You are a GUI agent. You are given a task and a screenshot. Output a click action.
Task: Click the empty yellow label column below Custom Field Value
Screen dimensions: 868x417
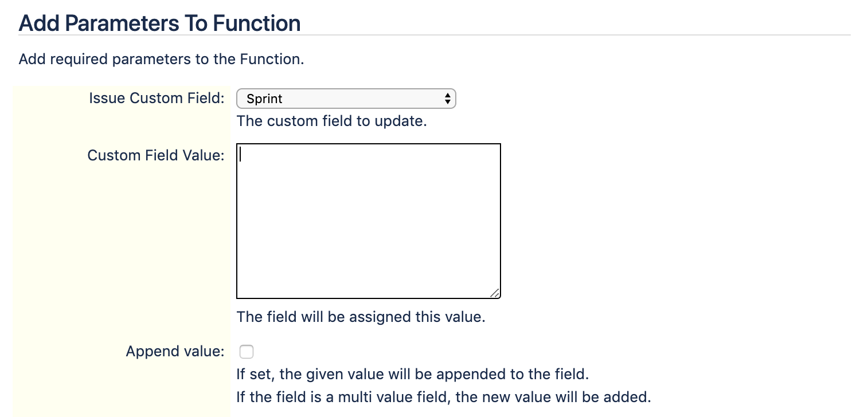(122, 252)
